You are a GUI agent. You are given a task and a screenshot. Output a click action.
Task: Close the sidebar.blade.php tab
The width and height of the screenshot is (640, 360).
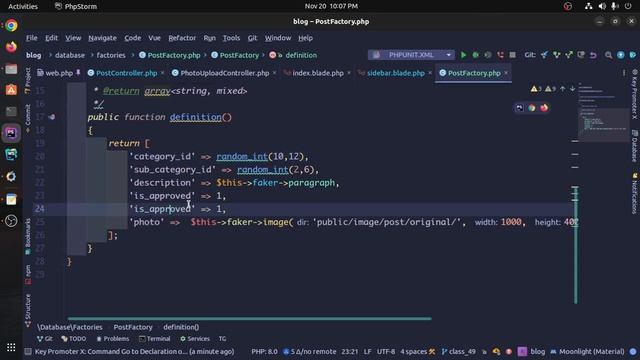[430, 73]
